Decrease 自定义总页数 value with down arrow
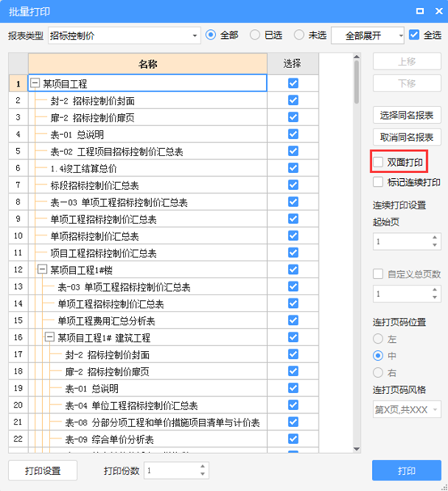 pyautogui.click(x=434, y=298)
